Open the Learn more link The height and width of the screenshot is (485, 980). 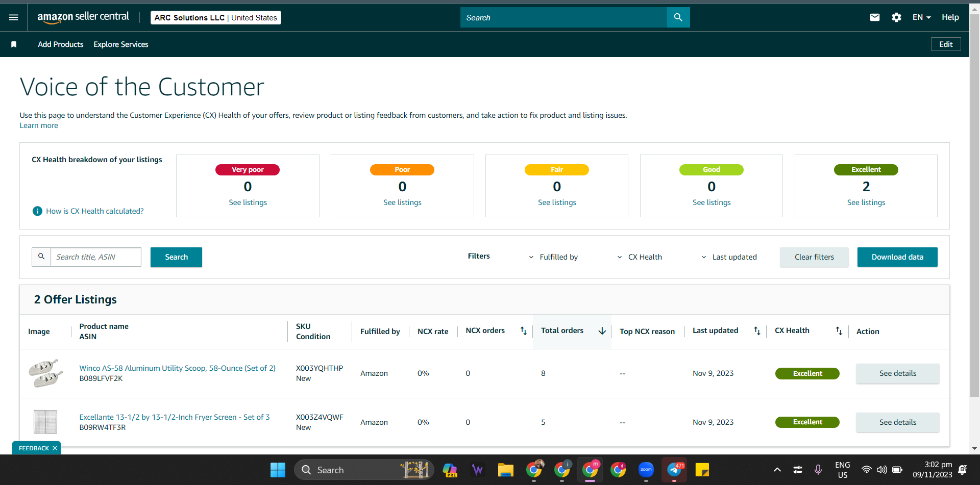39,125
